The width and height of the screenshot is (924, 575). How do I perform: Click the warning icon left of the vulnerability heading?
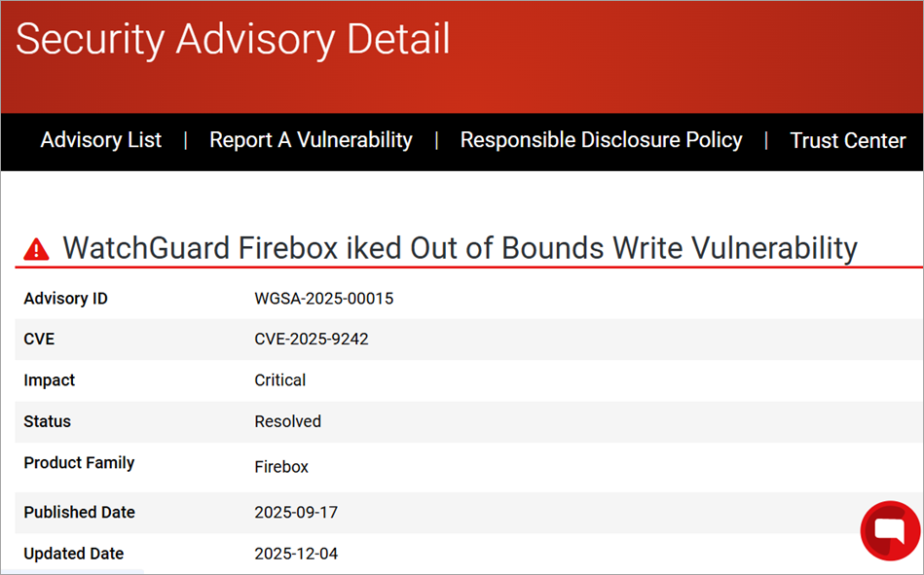(35, 247)
